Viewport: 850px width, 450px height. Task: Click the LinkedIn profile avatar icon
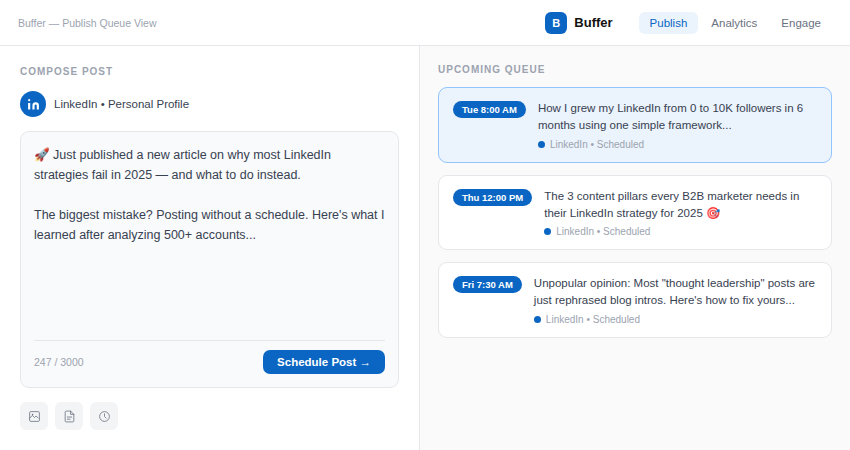tap(33, 104)
